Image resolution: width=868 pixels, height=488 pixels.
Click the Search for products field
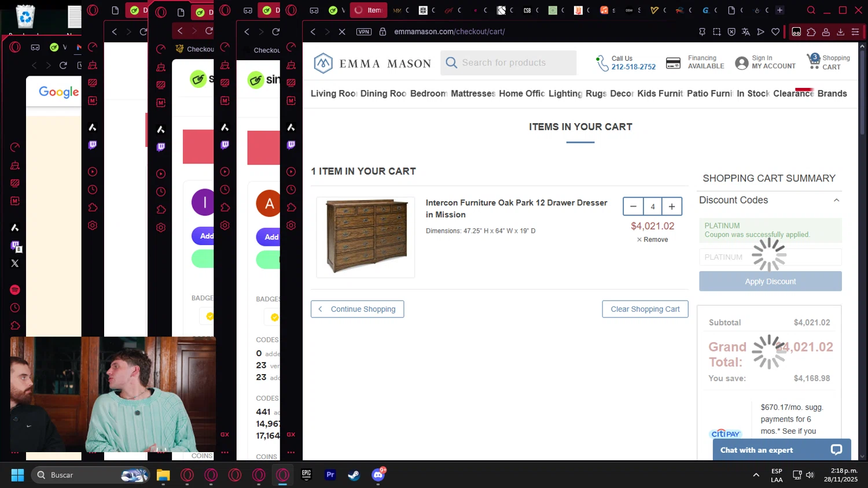tap(508, 62)
